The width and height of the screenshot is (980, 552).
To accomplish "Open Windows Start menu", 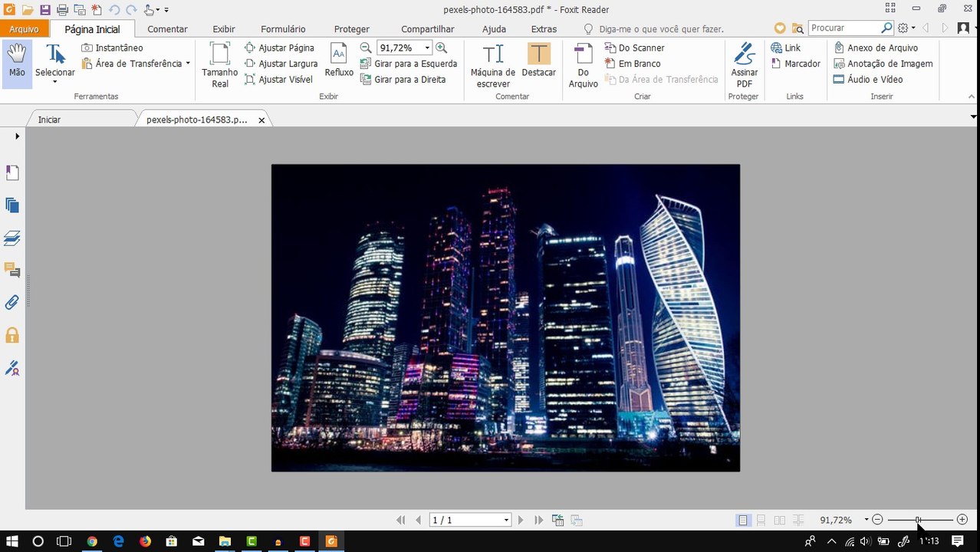I will [12, 541].
